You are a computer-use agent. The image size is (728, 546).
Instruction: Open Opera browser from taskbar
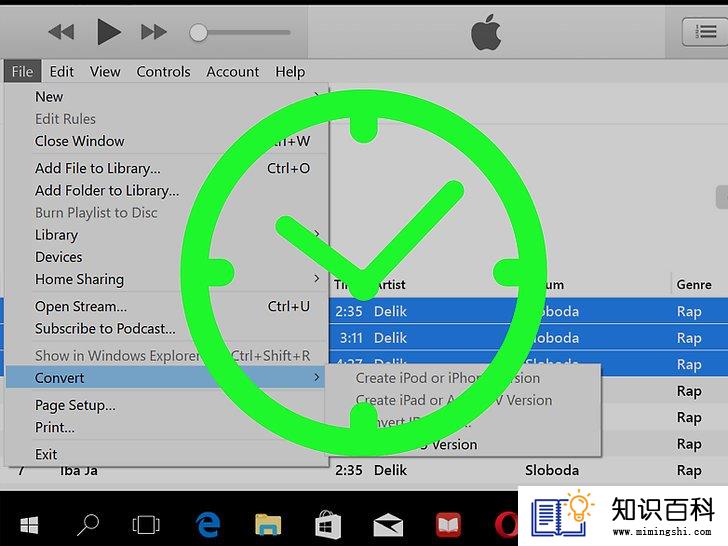507,525
